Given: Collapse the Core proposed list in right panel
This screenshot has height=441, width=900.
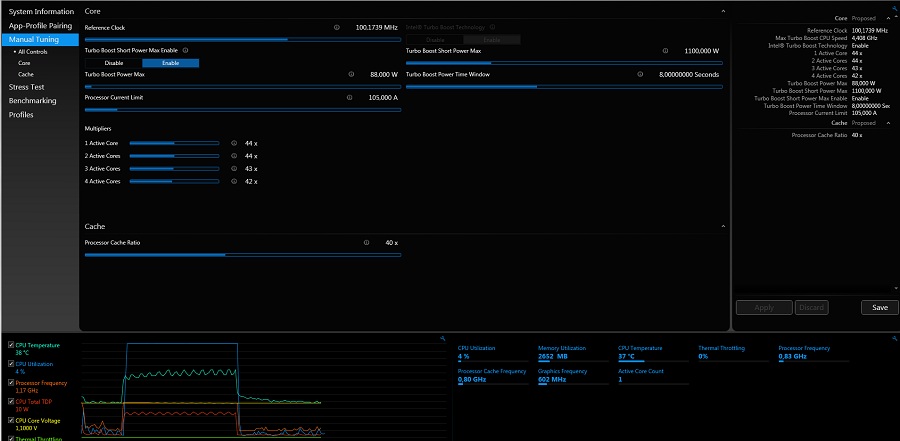Looking at the screenshot, I should point(888,18).
